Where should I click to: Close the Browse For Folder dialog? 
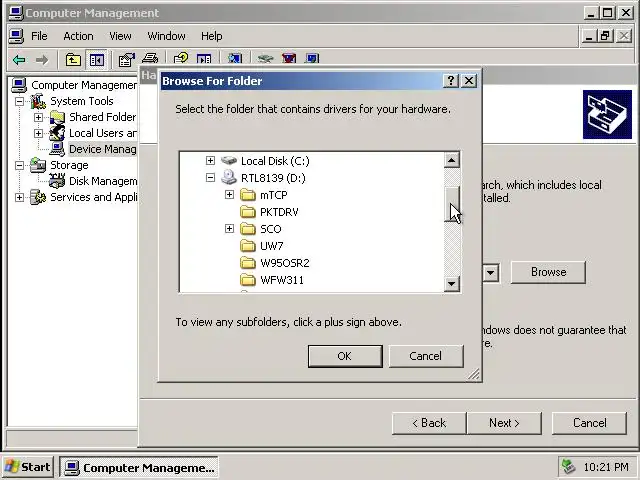click(469, 81)
